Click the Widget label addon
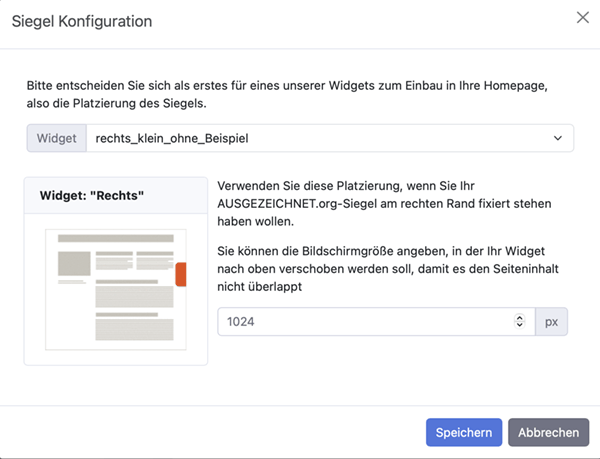600x459 pixels. click(56, 138)
